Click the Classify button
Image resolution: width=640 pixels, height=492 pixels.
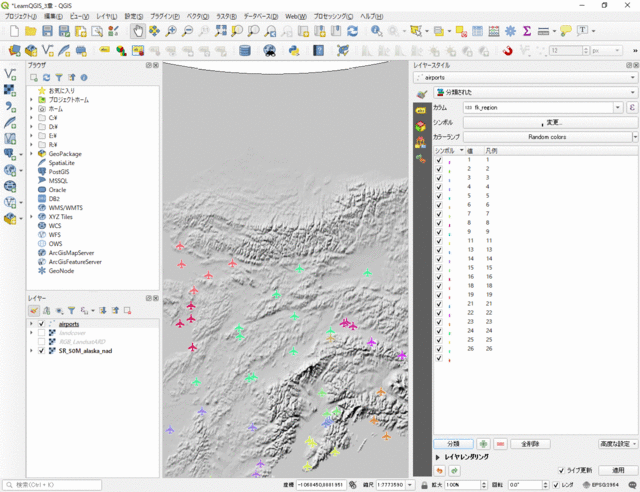click(x=453, y=444)
